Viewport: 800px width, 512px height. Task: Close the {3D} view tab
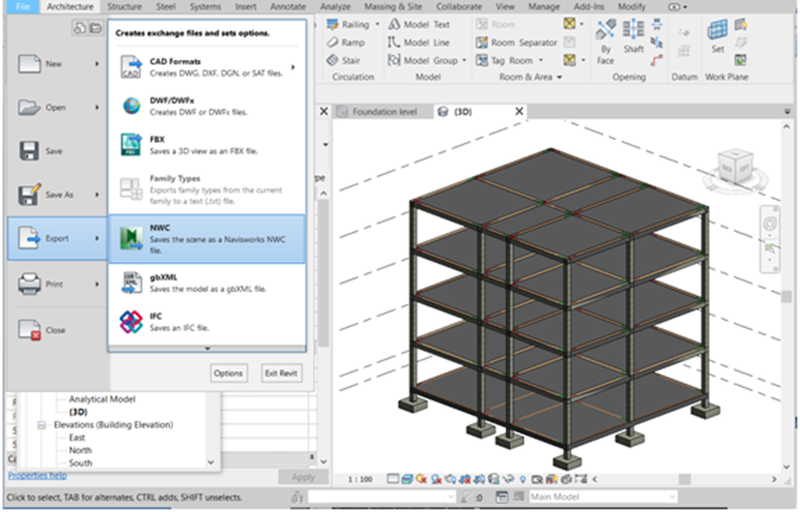pos(519,111)
